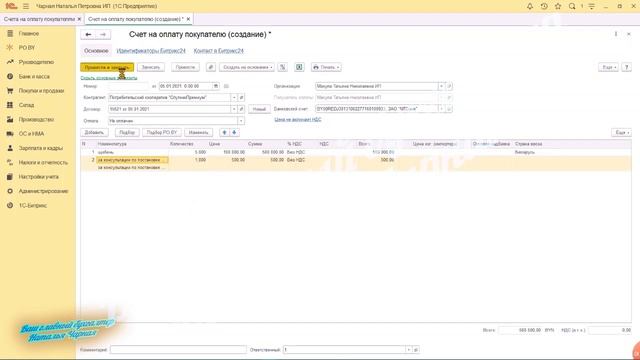Click the Изменить button

pos(198,133)
